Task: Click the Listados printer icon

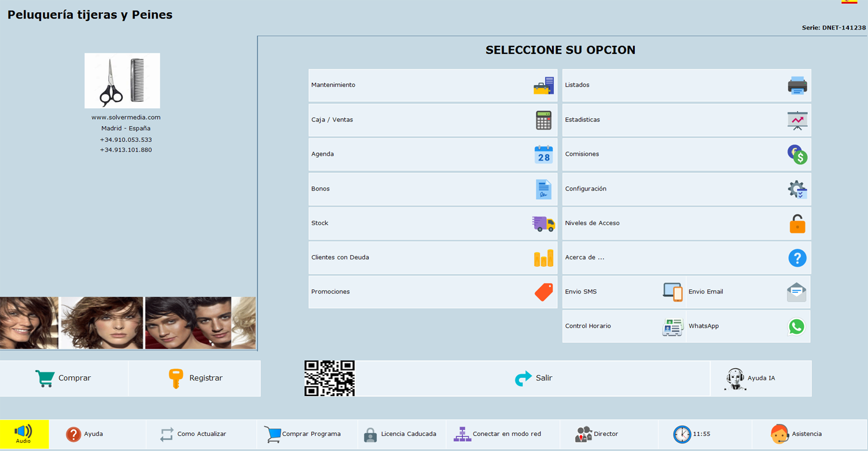Action: pos(797,86)
